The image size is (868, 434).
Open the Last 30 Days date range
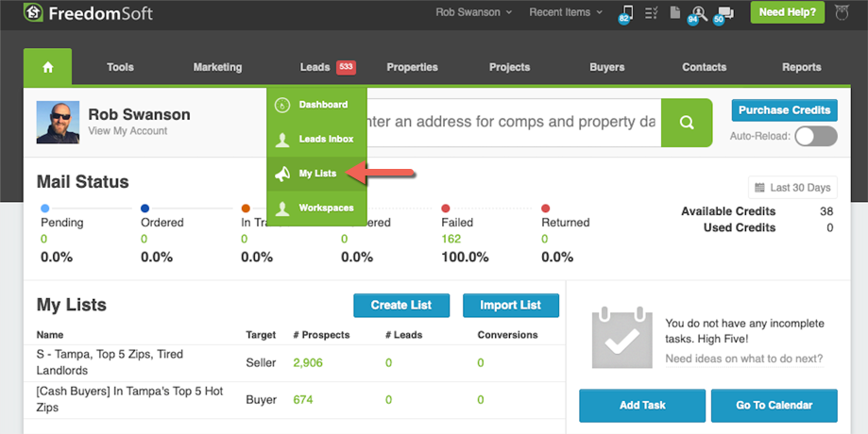coord(792,188)
